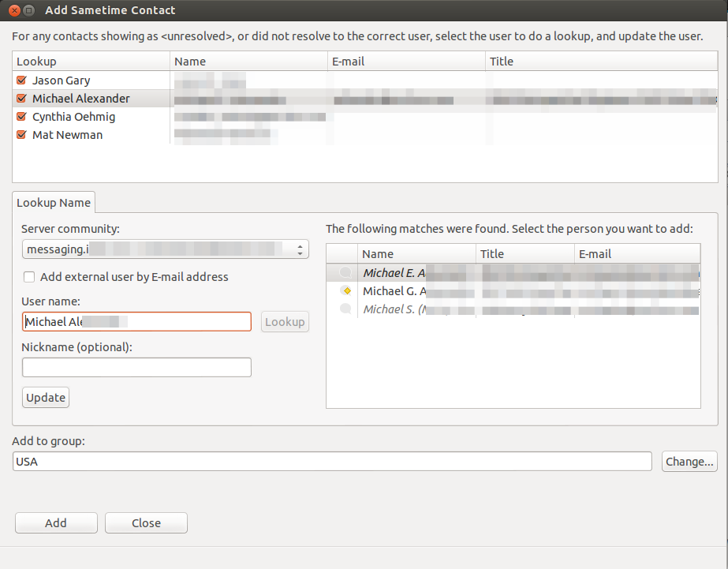The width and height of the screenshot is (728, 569).
Task: Toggle the Mat Newman checkbox
Action: [21, 135]
